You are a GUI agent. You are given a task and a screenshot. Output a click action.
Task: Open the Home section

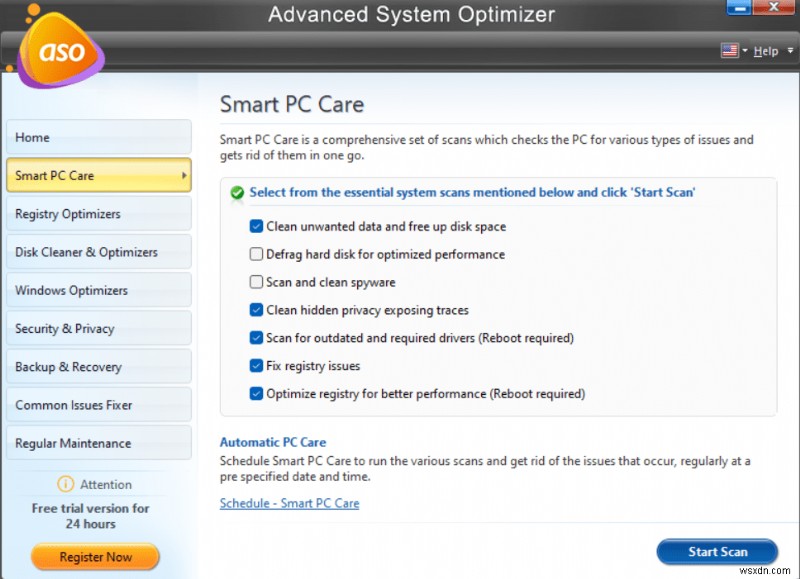[98, 137]
